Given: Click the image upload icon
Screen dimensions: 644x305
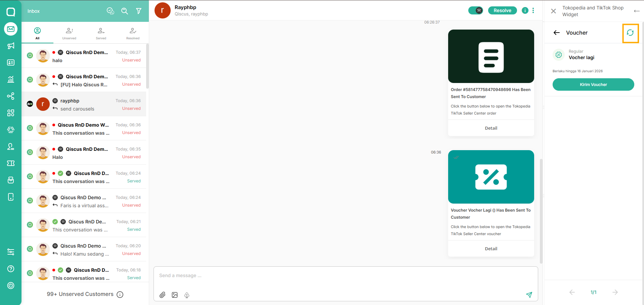Looking at the screenshot, I should click(175, 295).
